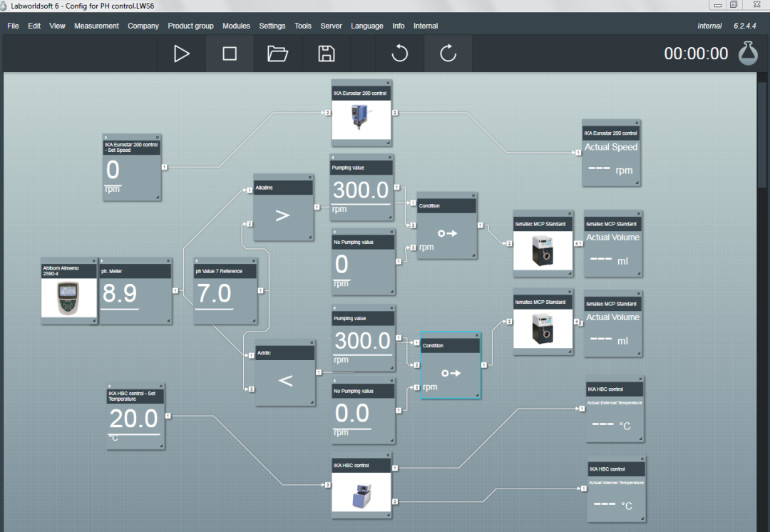Edit upper No Pumping value 0 rpm
This screenshot has height=532, width=770.
point(342,265)
